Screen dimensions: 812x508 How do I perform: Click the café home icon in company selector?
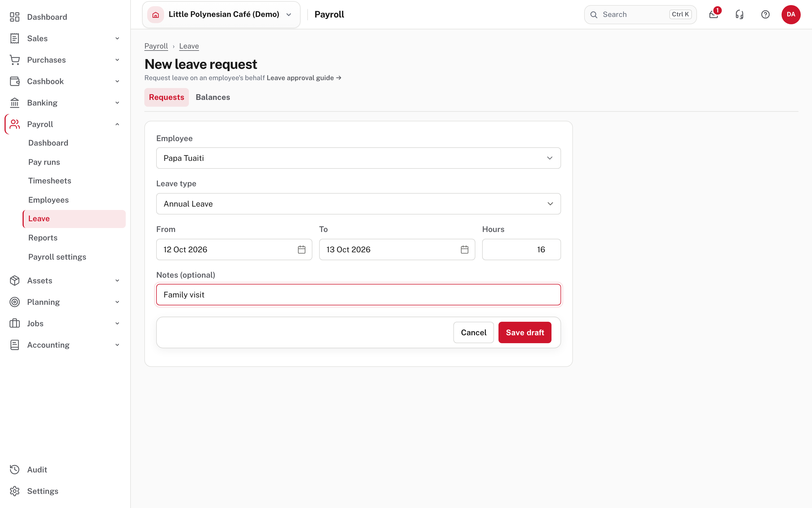coord(156,15)
